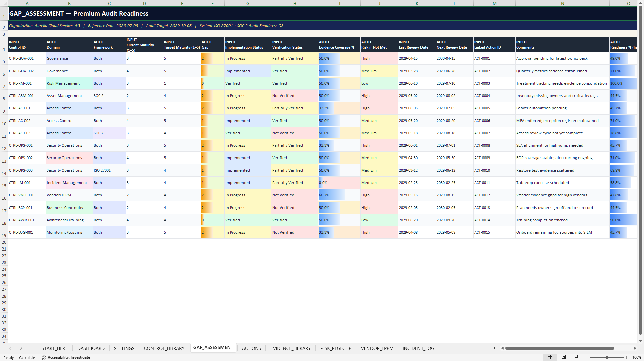Image resolution: width=644 pixels, height=361 pixels.
Task: Click vertical scrollbar down arrow
Action: (x=641, y=341)
